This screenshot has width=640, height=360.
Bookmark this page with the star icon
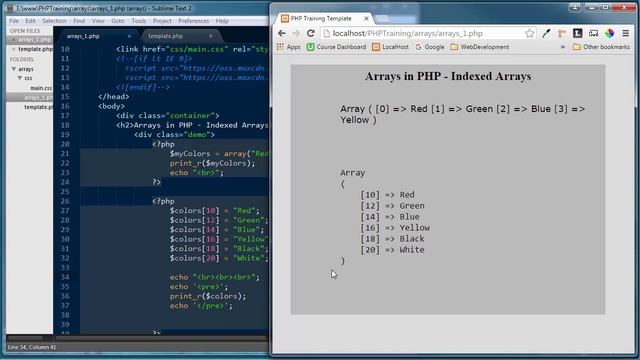(x=530, y=33)
